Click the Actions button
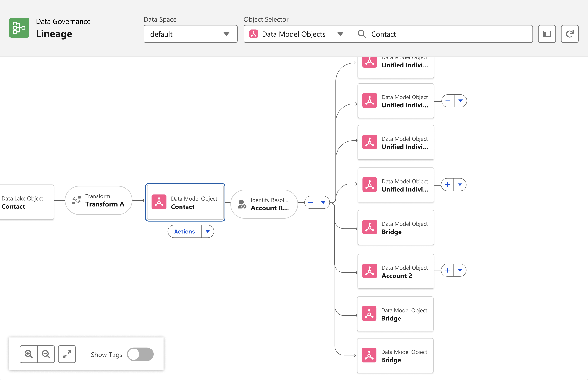This screenshot has height=380, width=588. (184, 232)
